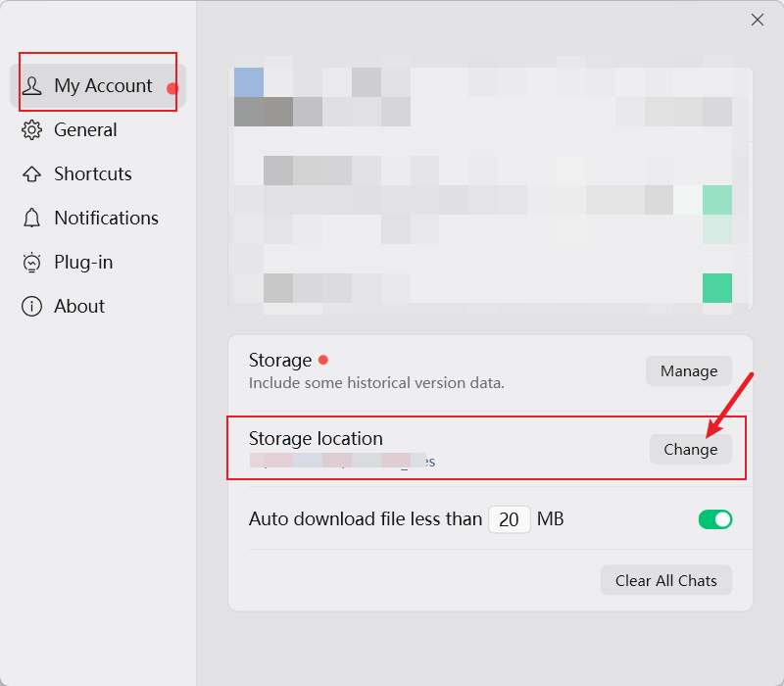
Task: Click the person icon beside My Account
Action: click(x=32, y=86)
